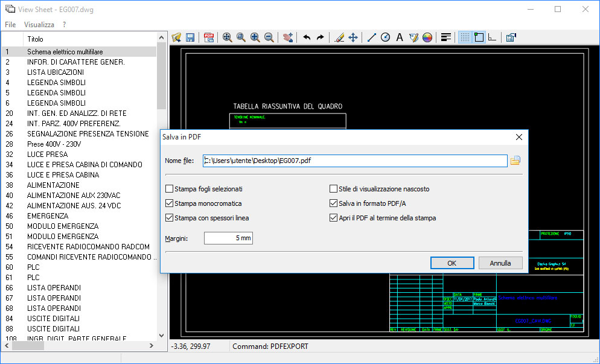Activate the Pan hand tool

coord(288,37)
